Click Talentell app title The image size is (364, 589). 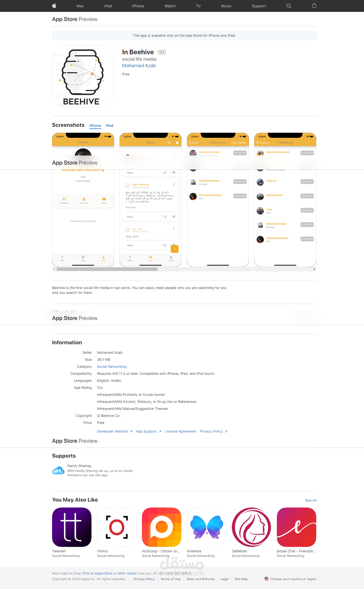(x=59, y=551)
